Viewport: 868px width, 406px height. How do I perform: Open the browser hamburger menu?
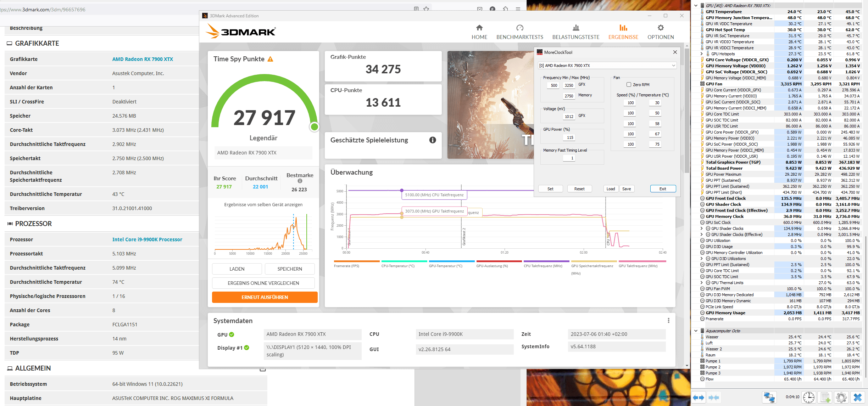(518, 9)
